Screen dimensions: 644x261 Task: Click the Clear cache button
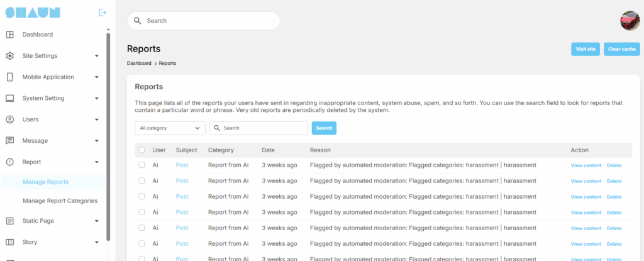(621, 49)
